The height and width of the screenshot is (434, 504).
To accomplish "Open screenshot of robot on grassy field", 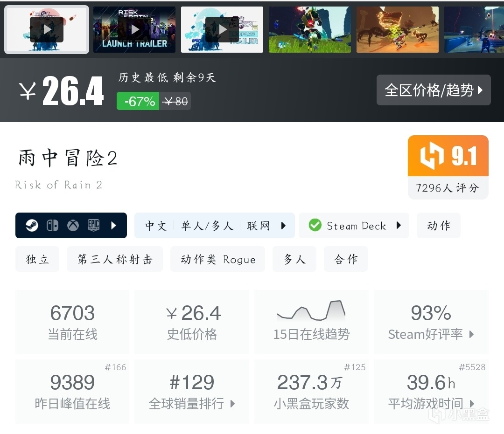I will click(310, 29).
